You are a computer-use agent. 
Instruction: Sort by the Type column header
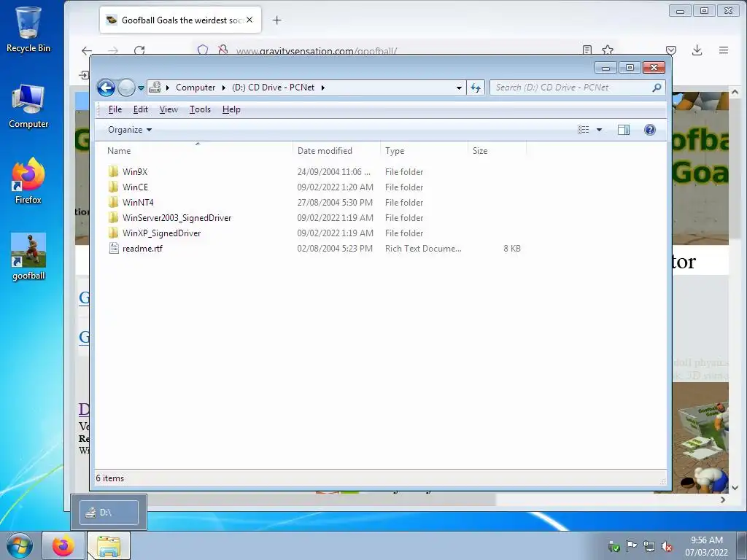[424, 150]
